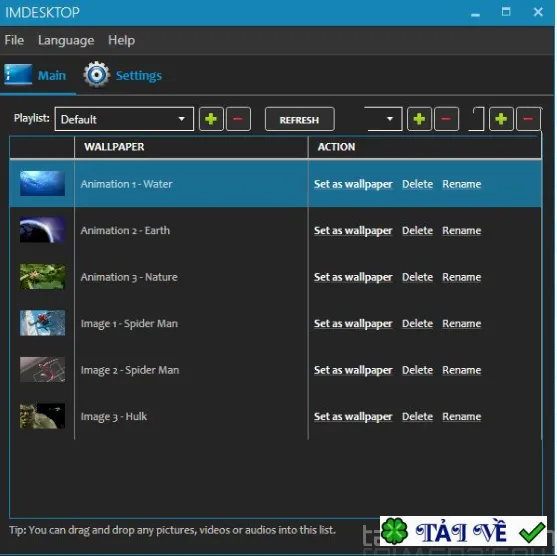Click the Main tab monitor icon
The image size is (557, 556).
pyautogui.click(x=18, y=74)
